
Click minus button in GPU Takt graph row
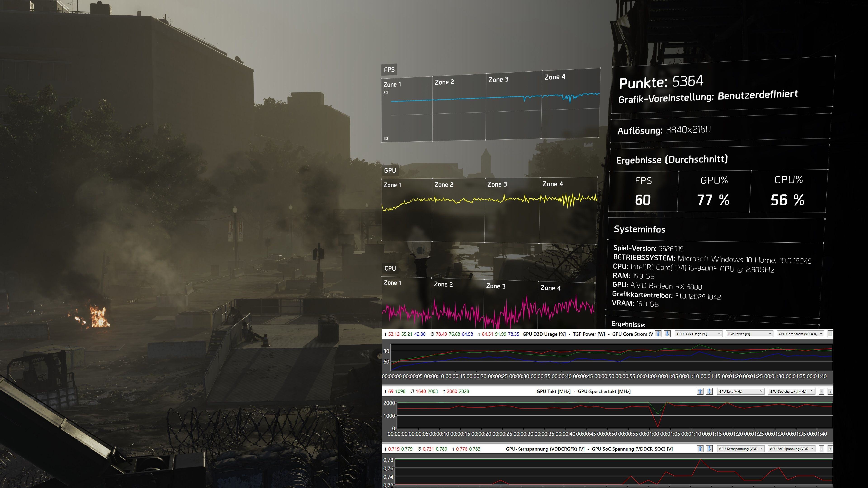pos(821,391)
